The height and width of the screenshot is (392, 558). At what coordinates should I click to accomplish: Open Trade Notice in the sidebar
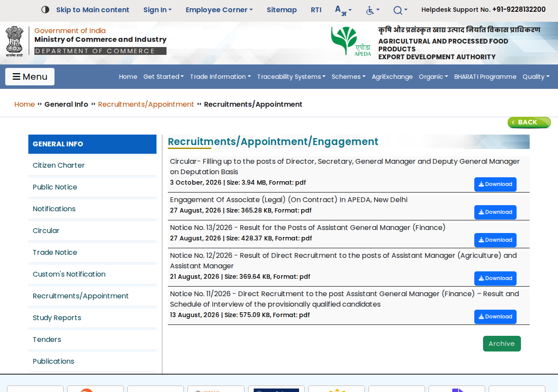click(x=92, y=253)
